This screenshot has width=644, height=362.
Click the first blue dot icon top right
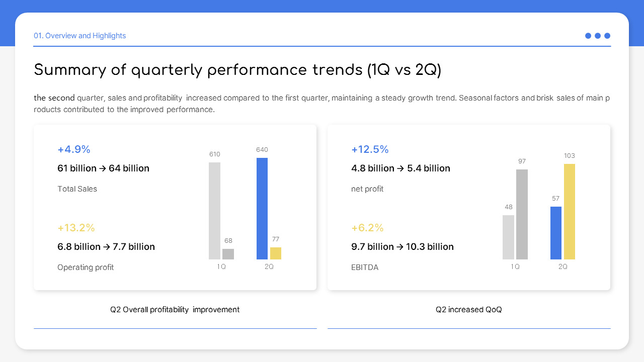coord(588,36)
